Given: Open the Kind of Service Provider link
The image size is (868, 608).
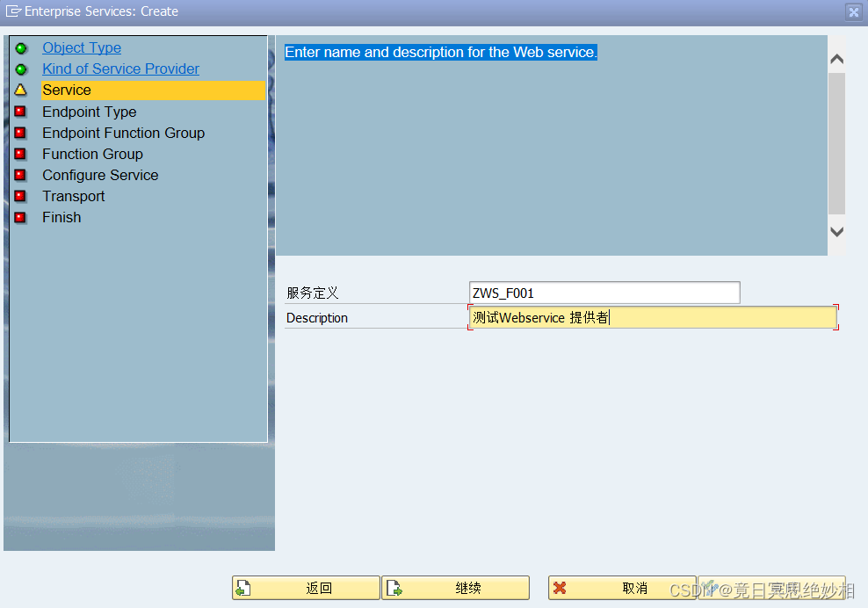Looking at the screenshot, I should click(120, 69).
